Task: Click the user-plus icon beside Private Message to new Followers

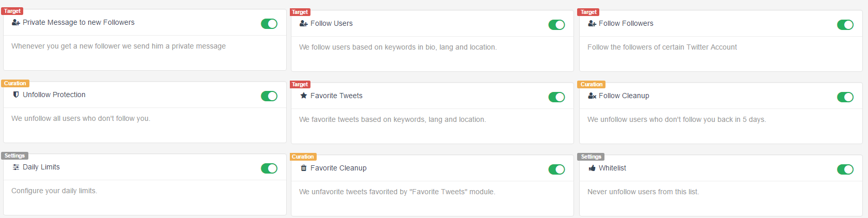Action: click(x=15, y=23)
